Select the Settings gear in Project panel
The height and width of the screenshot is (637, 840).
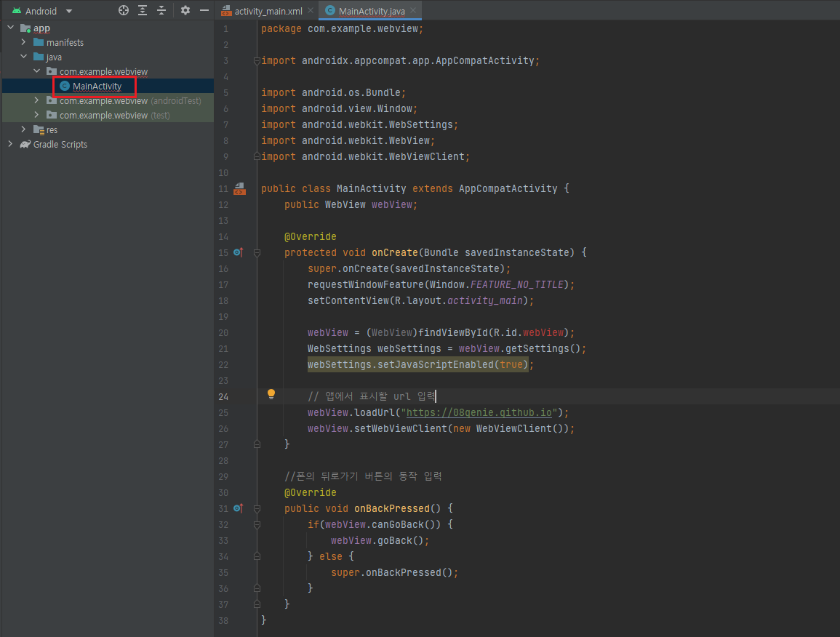click(185, 10)
